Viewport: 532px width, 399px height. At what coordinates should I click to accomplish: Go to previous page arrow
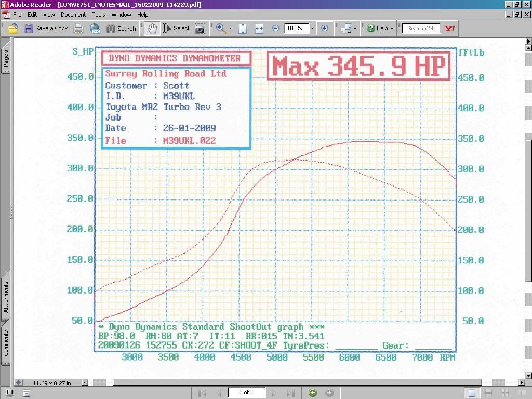click(x=219, y=393)
